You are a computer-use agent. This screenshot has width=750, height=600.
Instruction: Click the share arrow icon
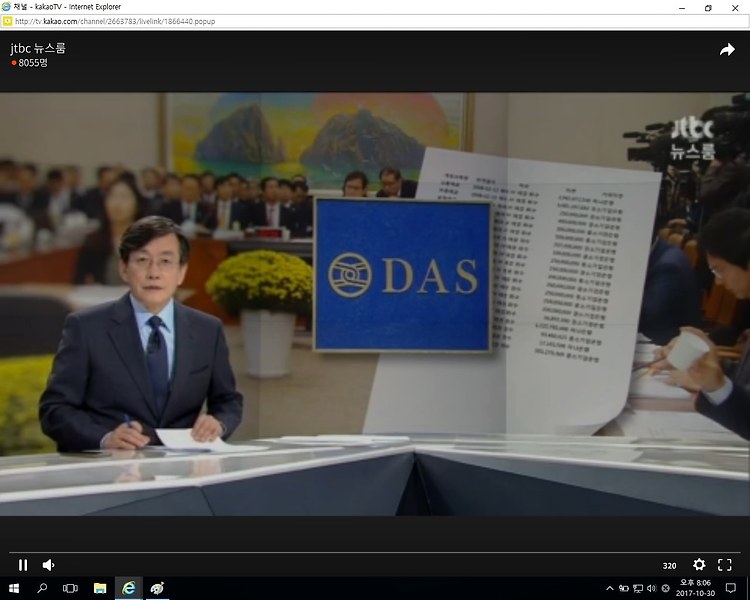[x=727, y=50]
